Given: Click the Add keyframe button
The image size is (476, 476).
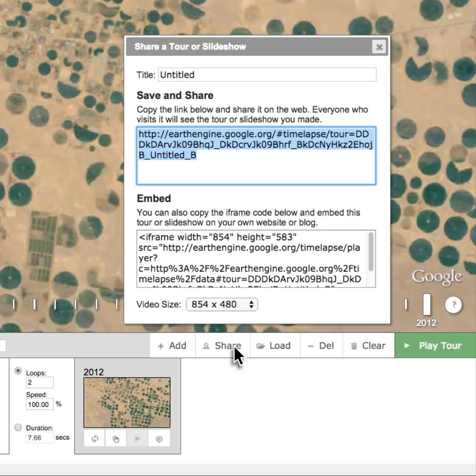Looking at the screenshot, I should (172, 346).
